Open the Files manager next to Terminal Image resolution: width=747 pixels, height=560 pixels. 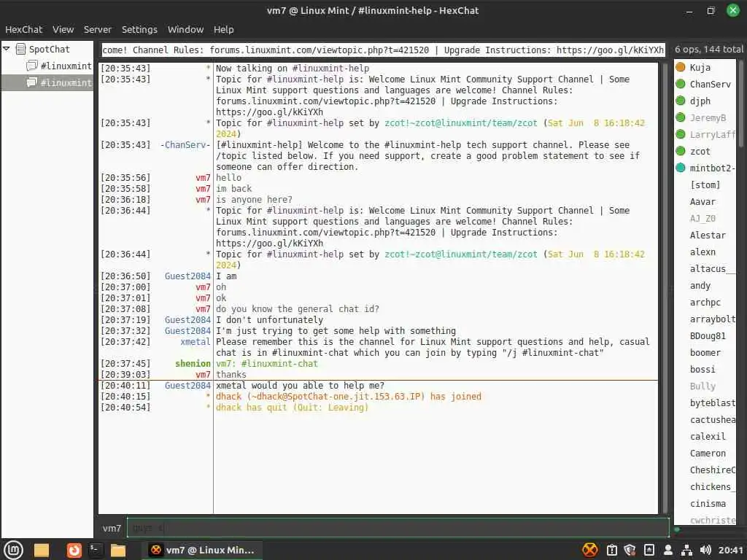point(117,550)
